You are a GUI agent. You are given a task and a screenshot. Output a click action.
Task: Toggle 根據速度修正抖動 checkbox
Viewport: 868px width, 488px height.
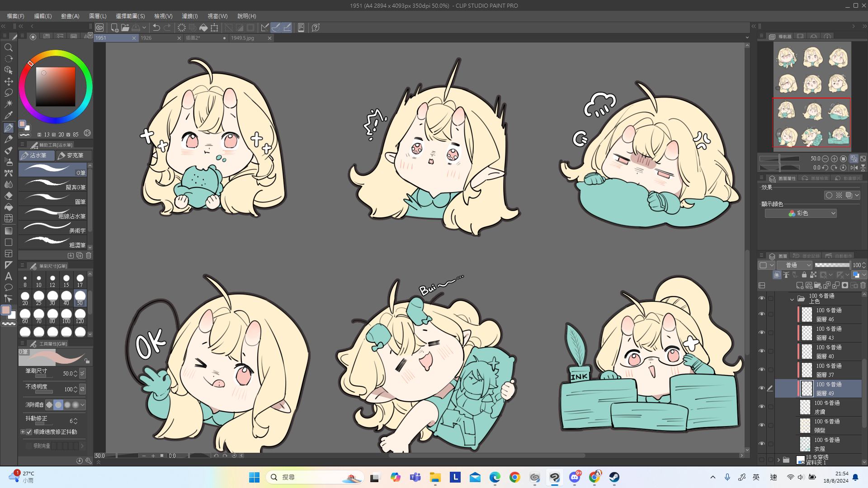pos(29,432)
